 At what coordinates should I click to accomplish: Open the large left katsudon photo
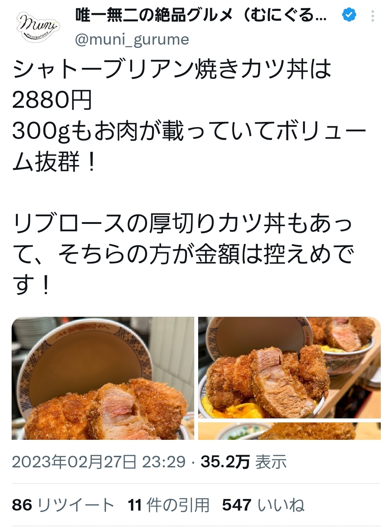click(x=103, y=378)
